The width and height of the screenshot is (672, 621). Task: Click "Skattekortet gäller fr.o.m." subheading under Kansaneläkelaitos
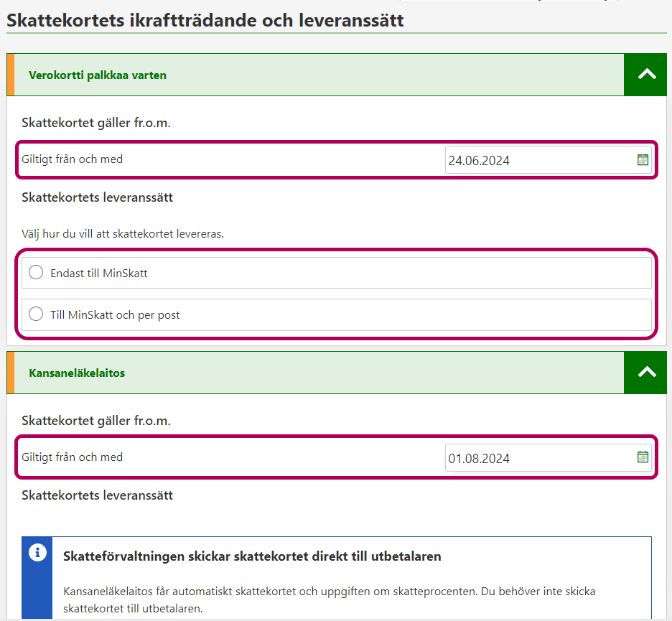[x=96, y=421]
